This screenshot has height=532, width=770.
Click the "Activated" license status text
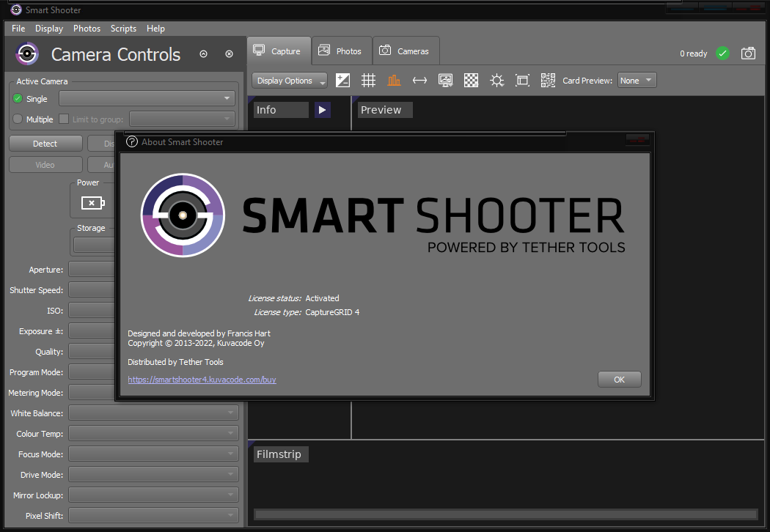(x=322, y=298)
